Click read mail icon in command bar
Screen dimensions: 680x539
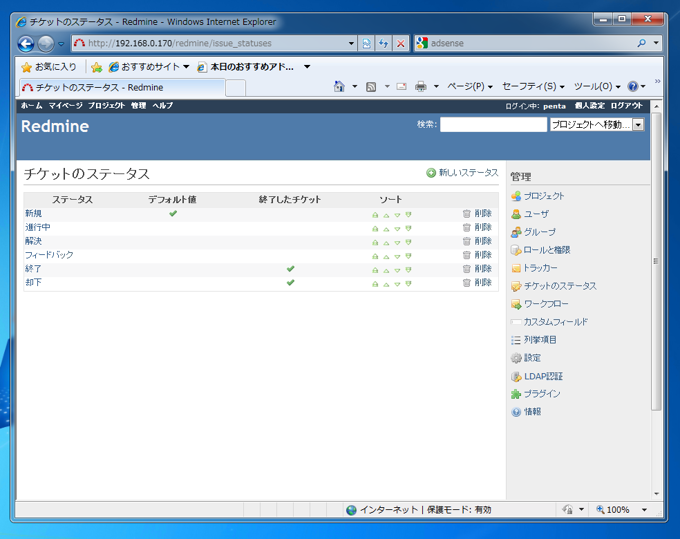(402, 87)
